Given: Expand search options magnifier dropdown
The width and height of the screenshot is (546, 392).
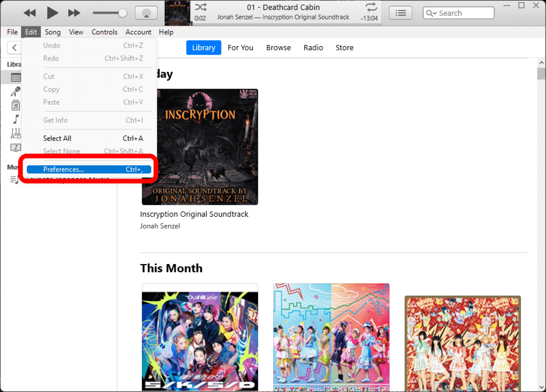Looking at the screenshot, I should click(431, 13).
